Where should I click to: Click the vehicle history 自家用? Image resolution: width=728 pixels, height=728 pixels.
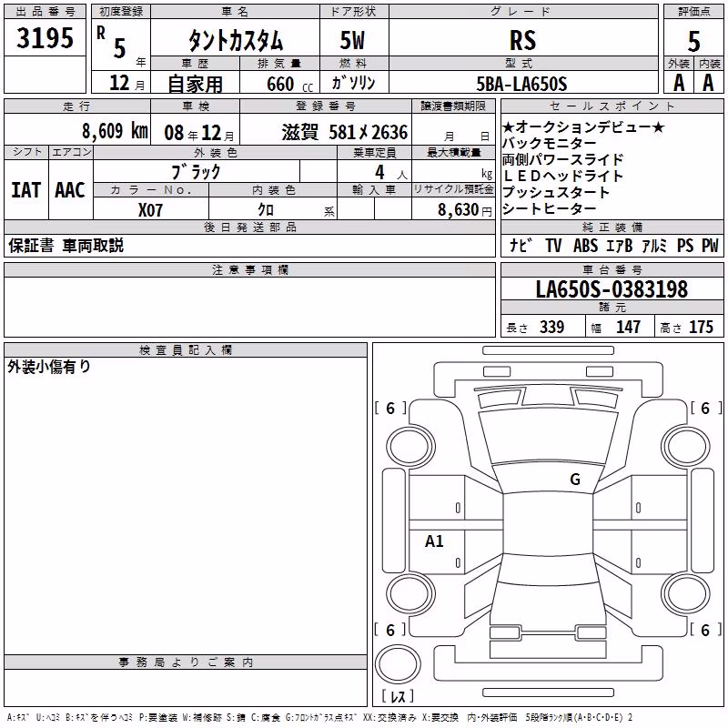click(195, 84)
